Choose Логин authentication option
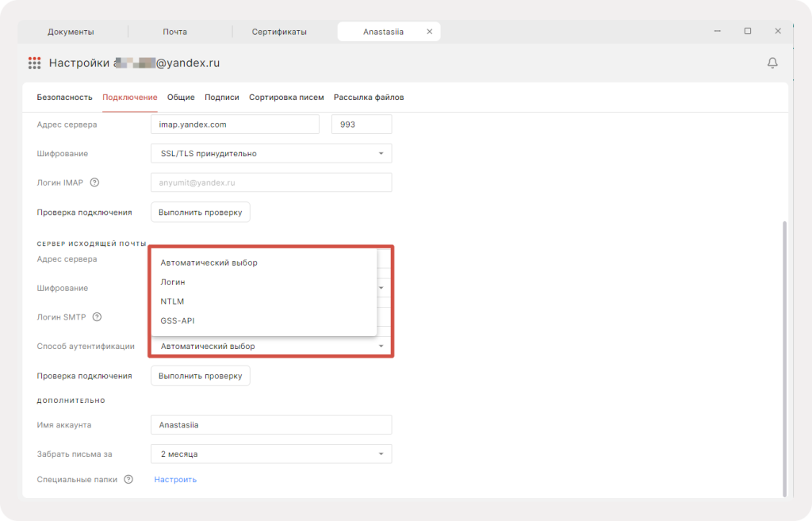The image size is (812, 521). [264, 282]
